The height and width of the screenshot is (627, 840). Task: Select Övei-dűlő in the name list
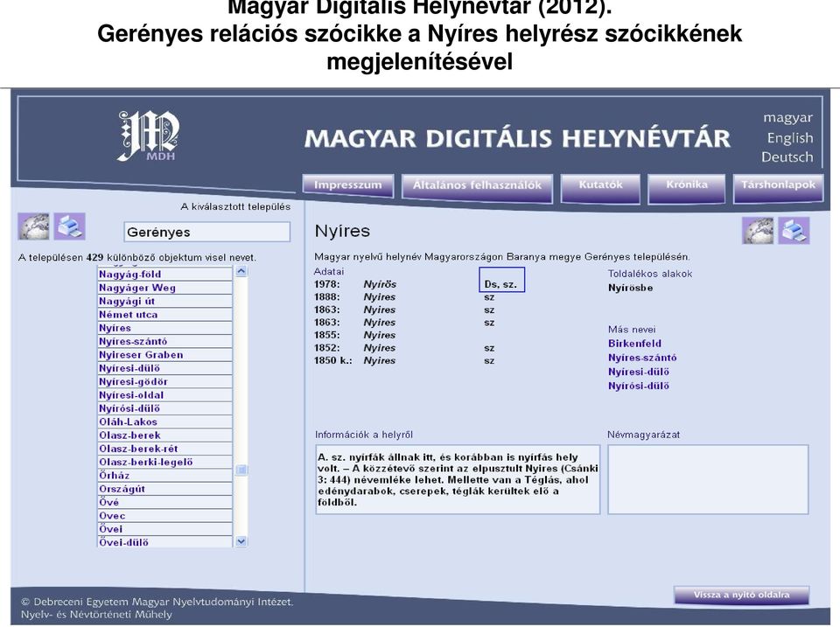coord(165,541)
